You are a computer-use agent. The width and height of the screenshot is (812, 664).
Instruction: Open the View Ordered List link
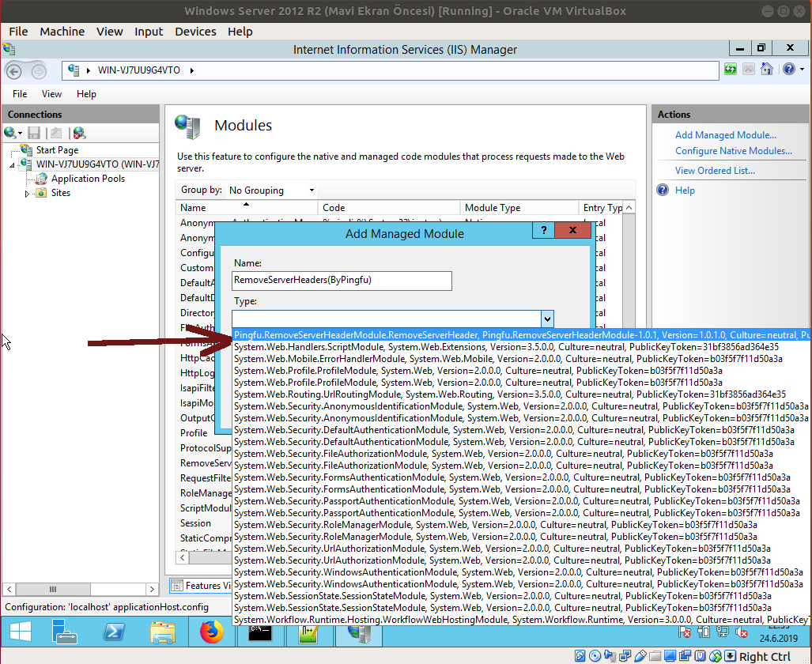pos(715,171)
